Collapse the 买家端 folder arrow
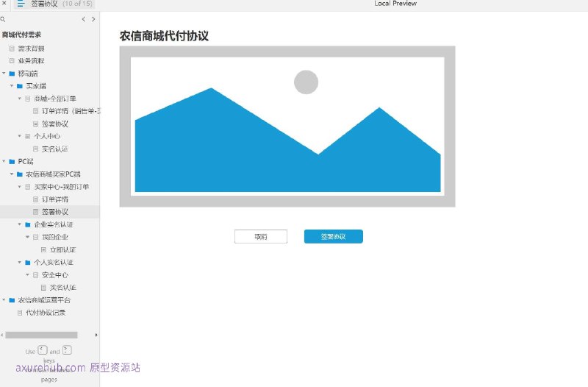The width and height of the screenshot is (588, 387). [12, 86]
